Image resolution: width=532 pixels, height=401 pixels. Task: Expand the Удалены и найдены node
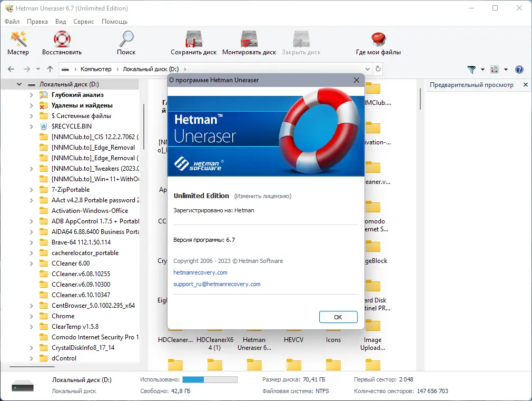pyautogui.click(x=32, y=105)
